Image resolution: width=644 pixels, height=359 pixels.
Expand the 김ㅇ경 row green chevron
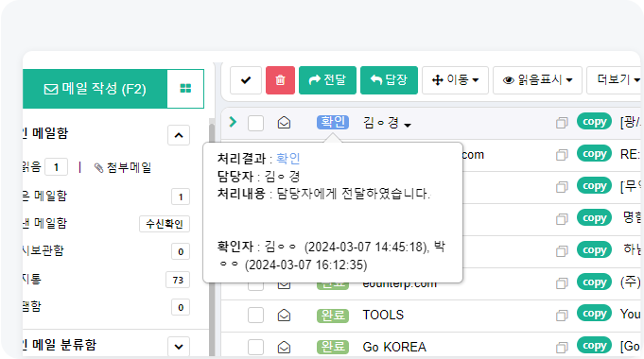pyautogui.click(x=233, y=122)
